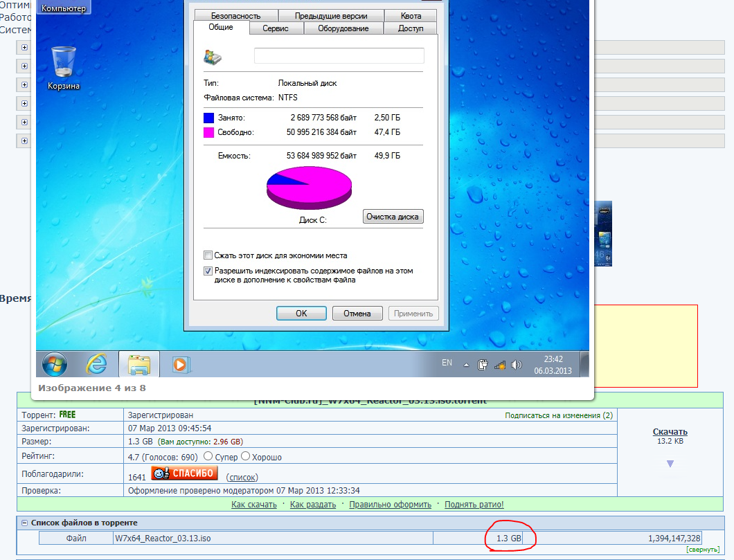Click the 2 689 773 568 байт value
This screenshot has height=560, width=734.
[323, 118]
